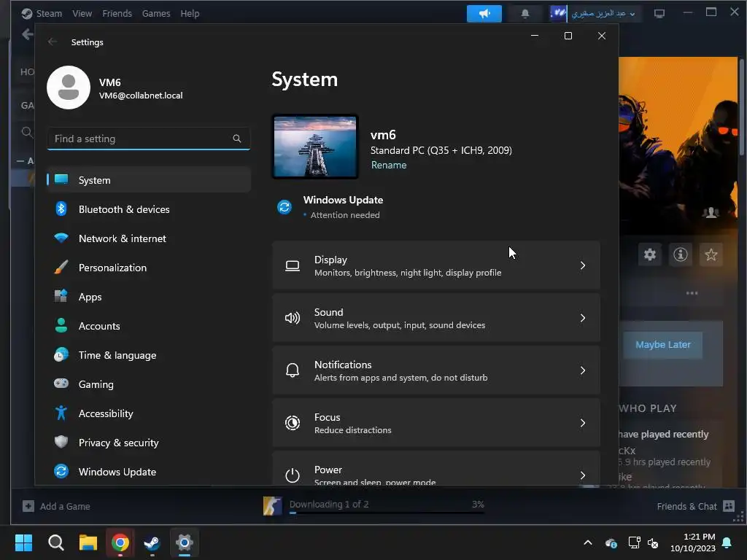
Task: Open Network & internet settings
Action: 149,238
